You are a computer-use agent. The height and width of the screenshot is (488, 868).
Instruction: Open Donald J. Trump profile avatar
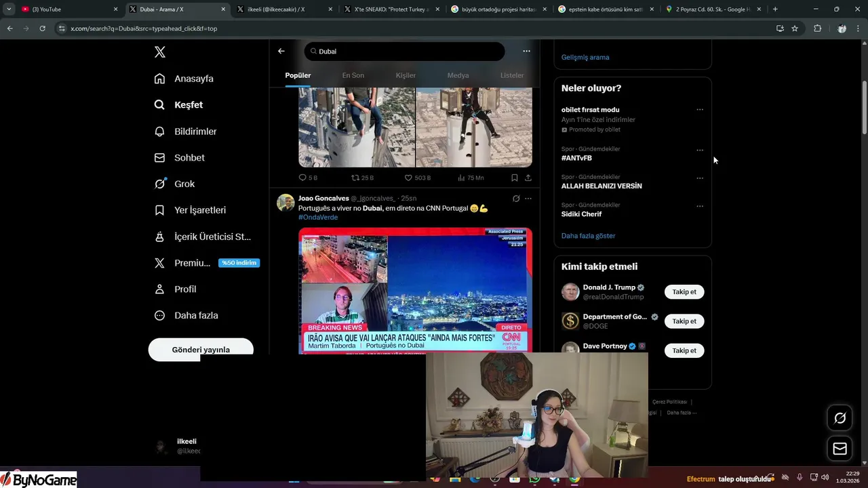click(x=570, y=292)
